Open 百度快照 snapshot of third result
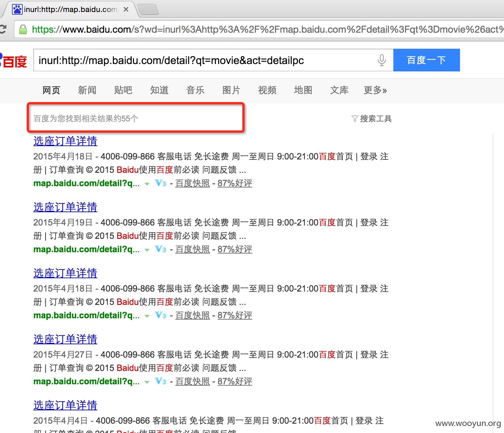 coord(193,315)
